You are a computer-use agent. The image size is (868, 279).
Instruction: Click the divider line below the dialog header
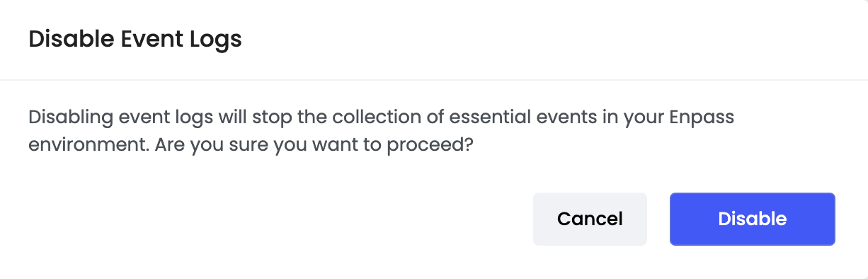tap(434, 79)
